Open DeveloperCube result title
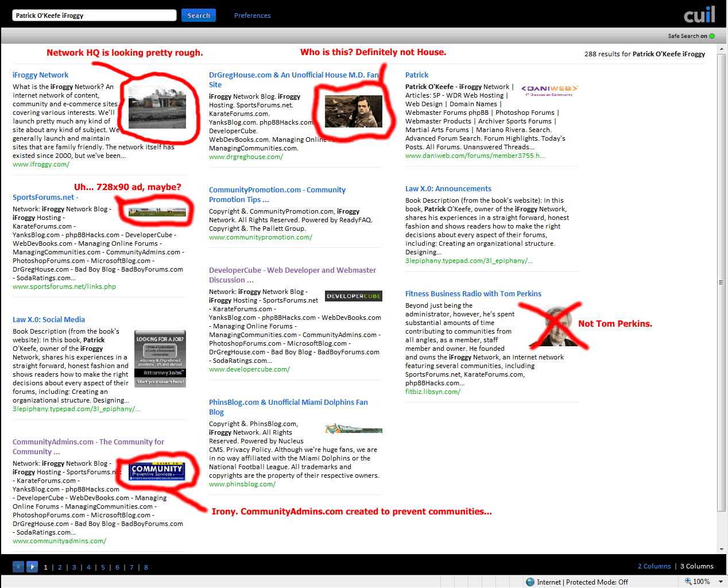 click(x=292, y=275)
